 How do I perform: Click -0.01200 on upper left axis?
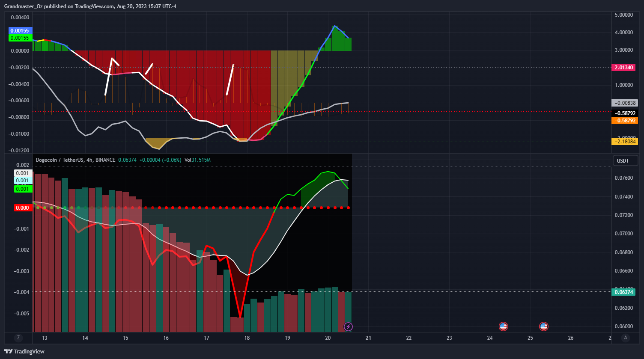tap(19, 151)
